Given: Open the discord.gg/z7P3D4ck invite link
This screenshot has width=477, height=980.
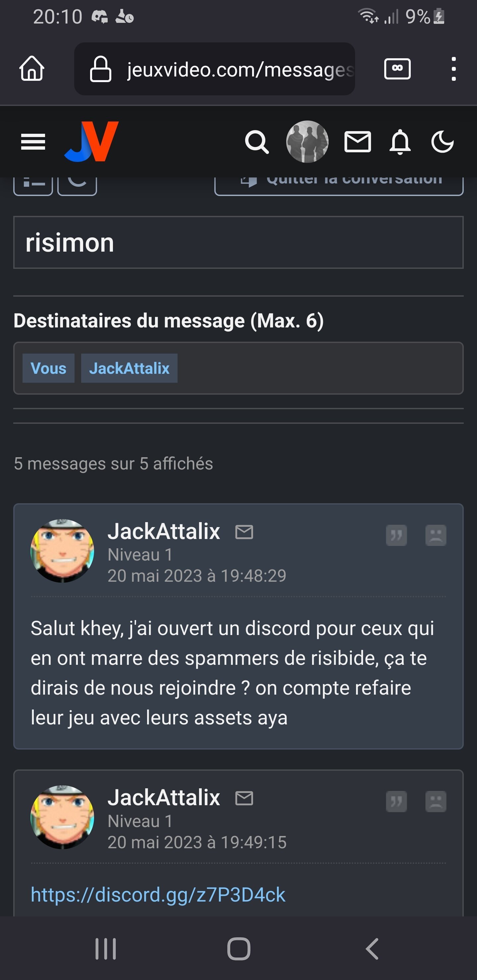Looking at the screenshot, I should (x=158, y=895).
